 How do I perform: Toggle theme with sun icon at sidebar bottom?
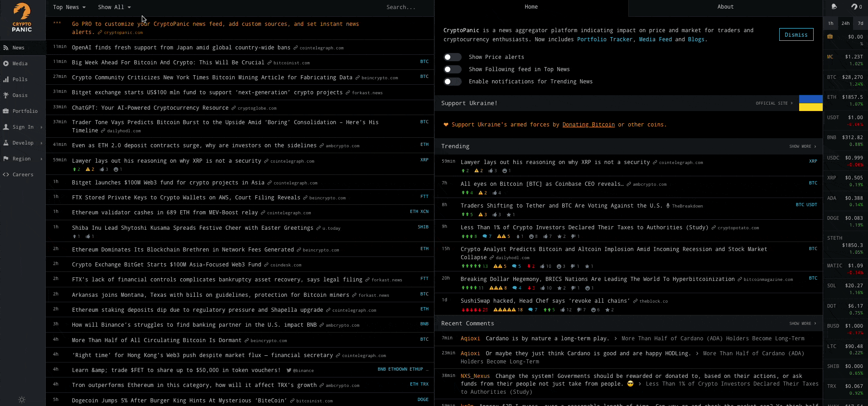pos(22,400)
